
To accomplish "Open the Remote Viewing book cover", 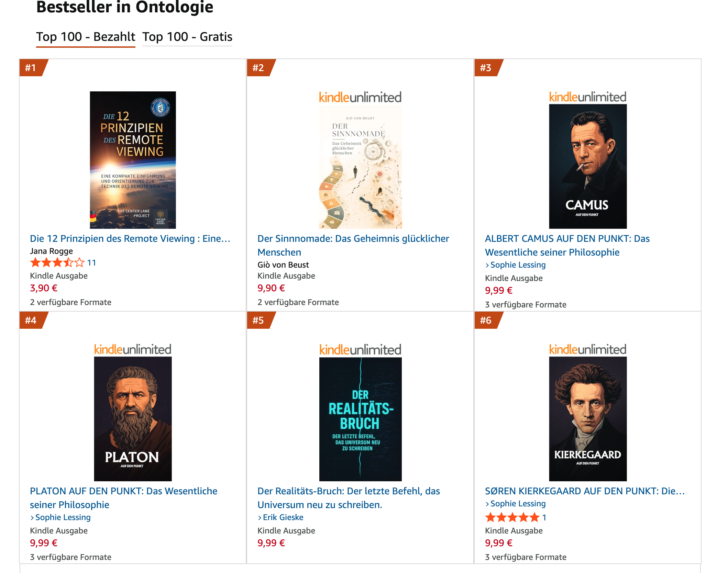I will click(133, 160).
